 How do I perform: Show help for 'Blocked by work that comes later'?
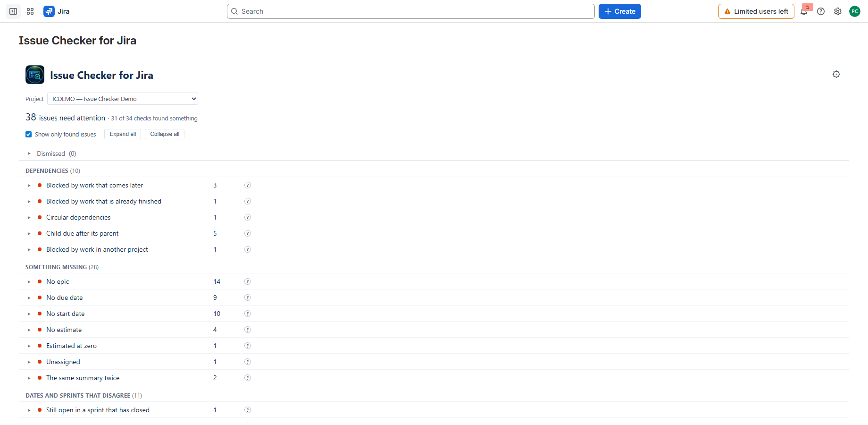(x=248, y=185)
